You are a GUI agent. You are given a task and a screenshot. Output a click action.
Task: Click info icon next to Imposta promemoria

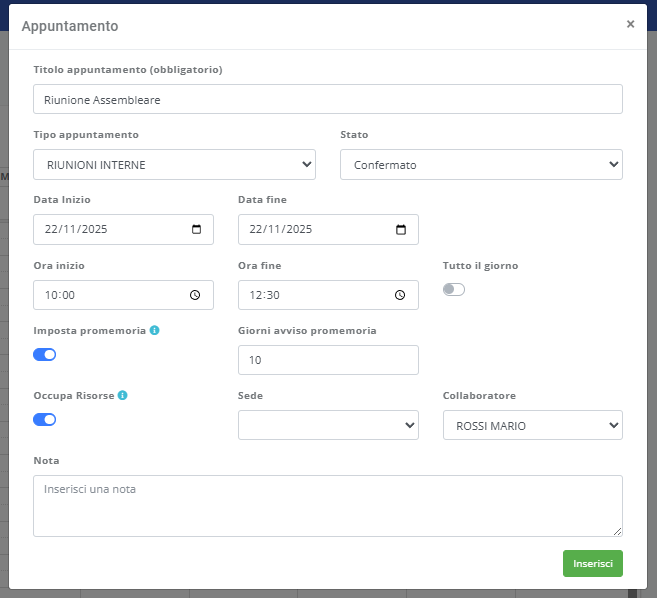click(x=155, y=330)
